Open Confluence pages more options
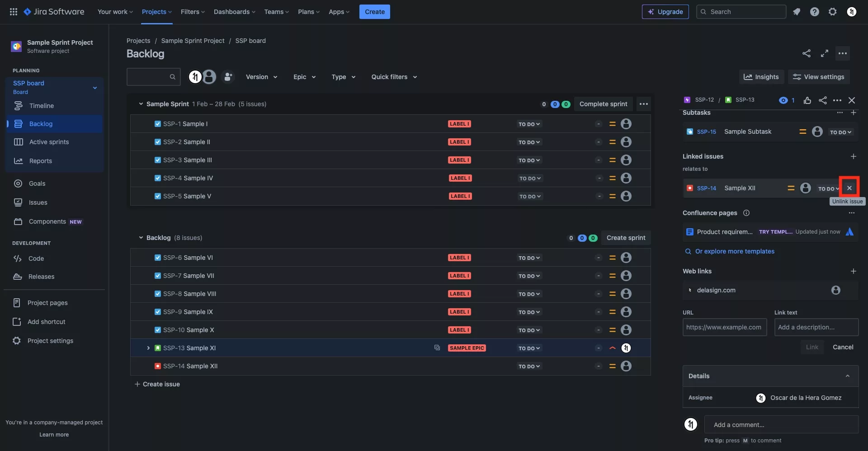Screen dimensions: 868x451 [852, 213]
